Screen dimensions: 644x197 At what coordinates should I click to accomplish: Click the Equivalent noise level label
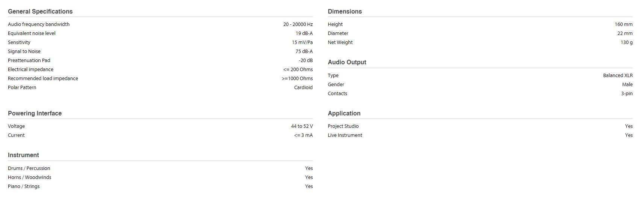32,33
